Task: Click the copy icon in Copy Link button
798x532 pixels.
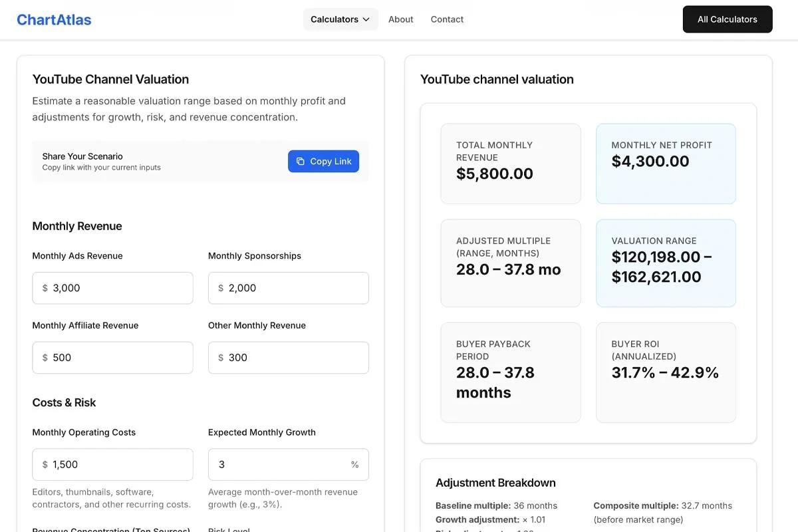Action: (301, 162)
